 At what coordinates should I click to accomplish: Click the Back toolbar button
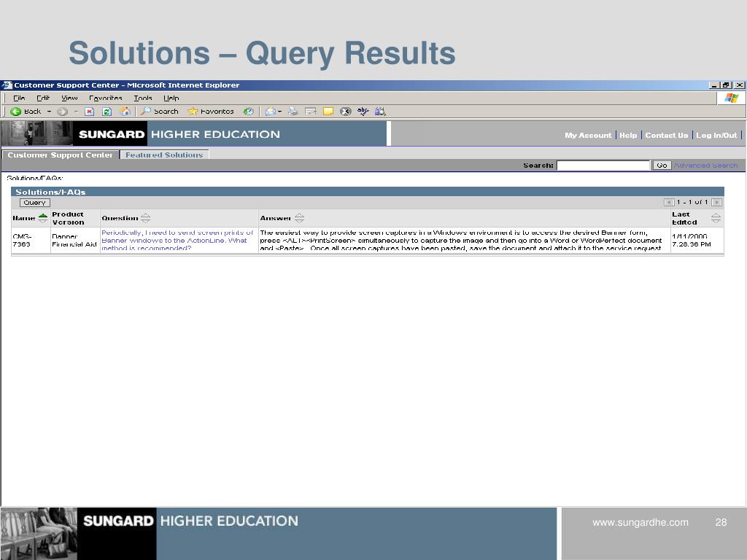point(26,112)
